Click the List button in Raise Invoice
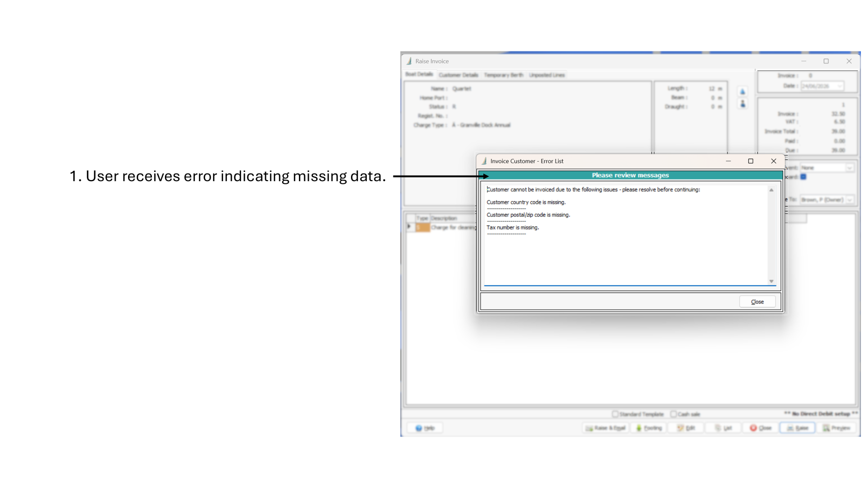 723,428
